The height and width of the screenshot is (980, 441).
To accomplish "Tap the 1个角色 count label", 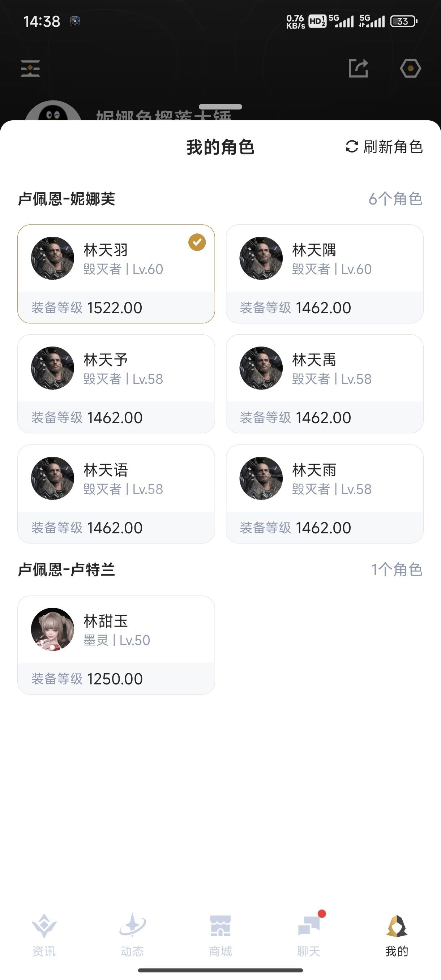I will click(397, 569).
